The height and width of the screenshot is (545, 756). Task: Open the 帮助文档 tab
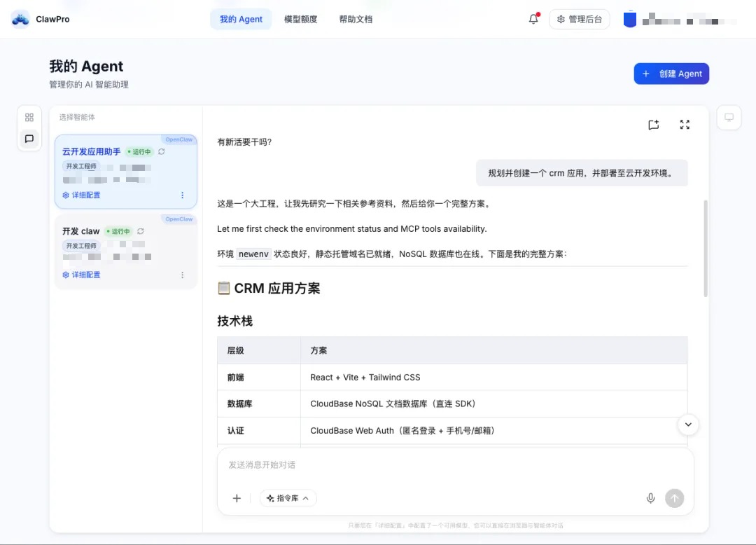coord(356,20)
